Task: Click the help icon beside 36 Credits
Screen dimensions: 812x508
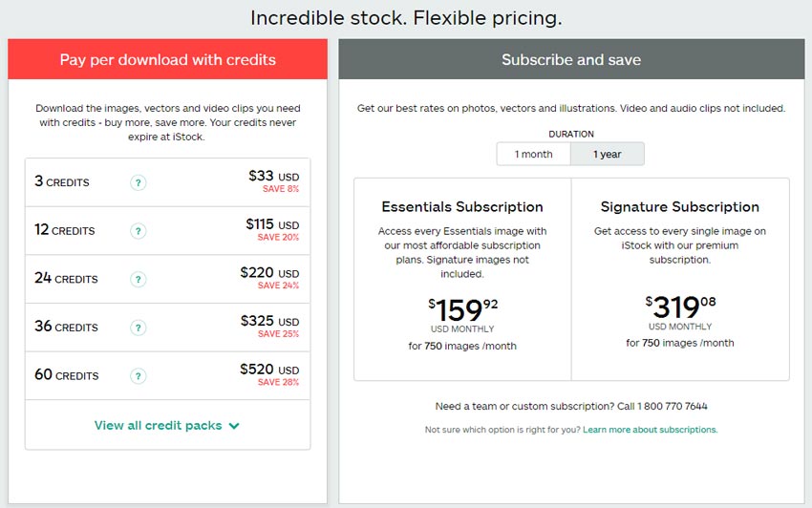Action: point(138,328)
